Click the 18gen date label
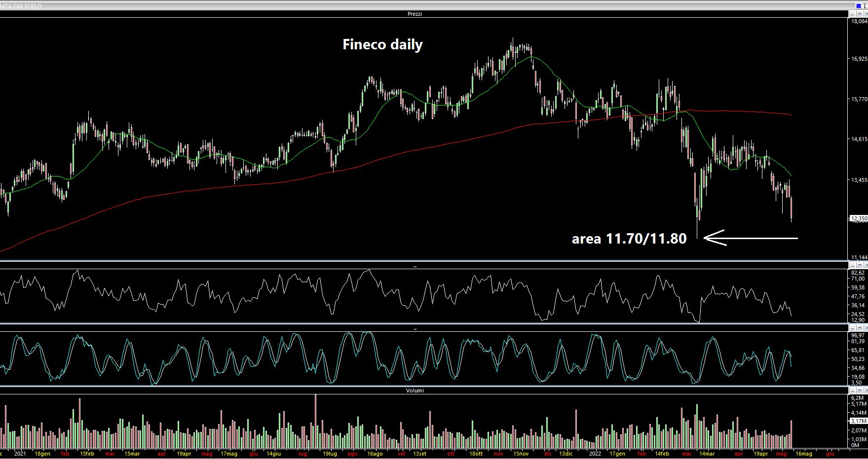 [42, 453]
